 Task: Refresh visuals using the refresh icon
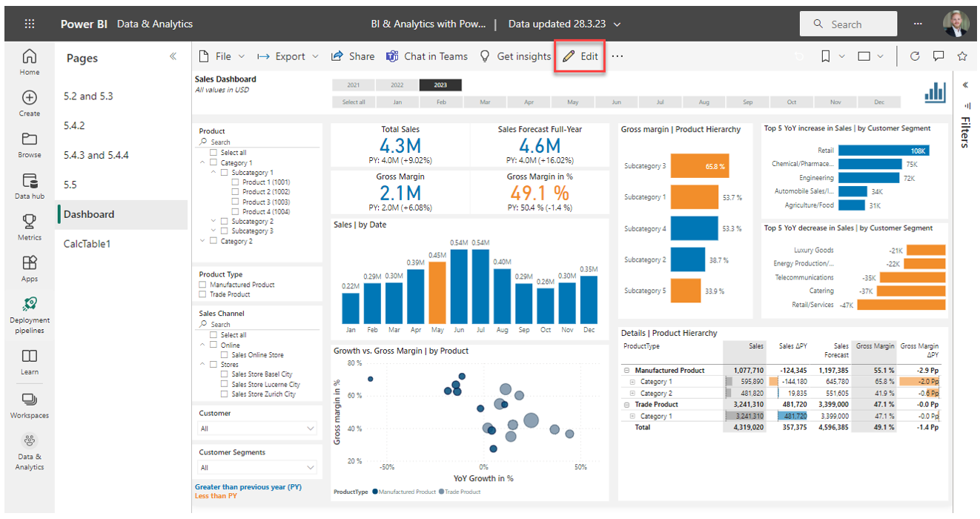(914, 56)
